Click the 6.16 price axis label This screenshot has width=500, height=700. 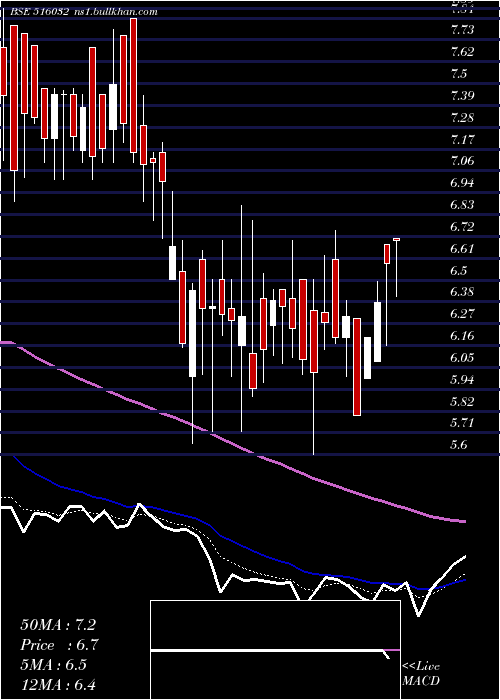pyautogui.click(x=462, y=336)
